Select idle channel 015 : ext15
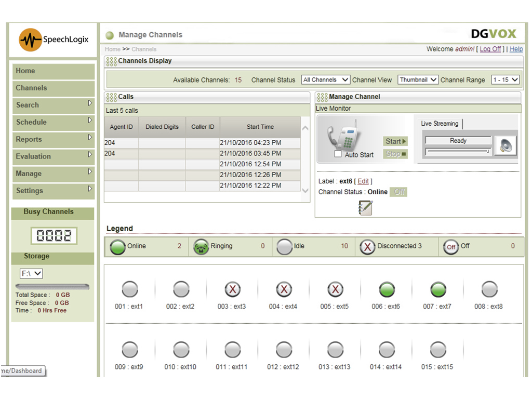Image resolution: width=532 pixels, height=399 pixels. coord(437,350)
